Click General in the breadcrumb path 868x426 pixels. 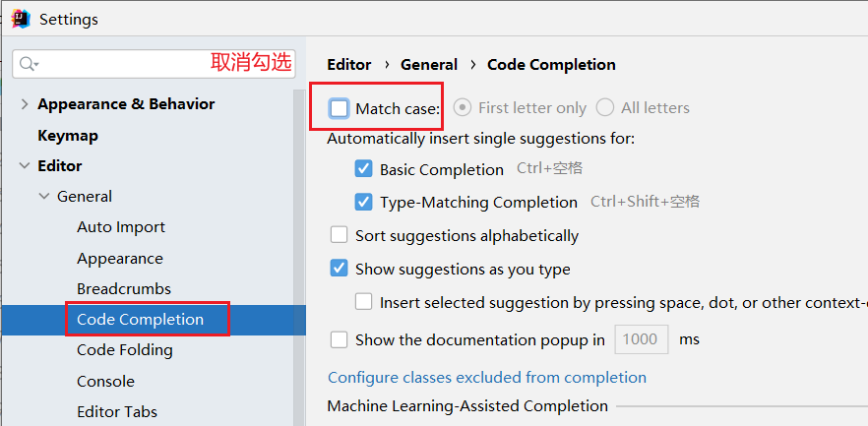[429, 65]
